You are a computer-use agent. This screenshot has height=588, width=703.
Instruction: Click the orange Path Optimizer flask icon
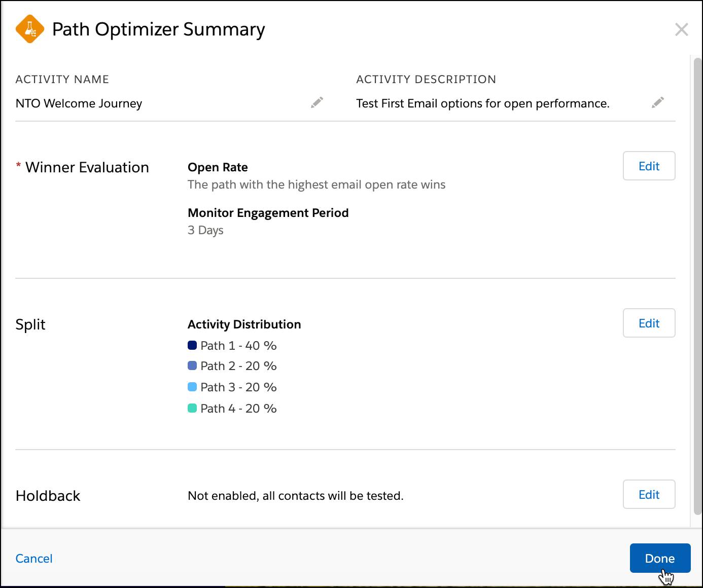[30, 29]
